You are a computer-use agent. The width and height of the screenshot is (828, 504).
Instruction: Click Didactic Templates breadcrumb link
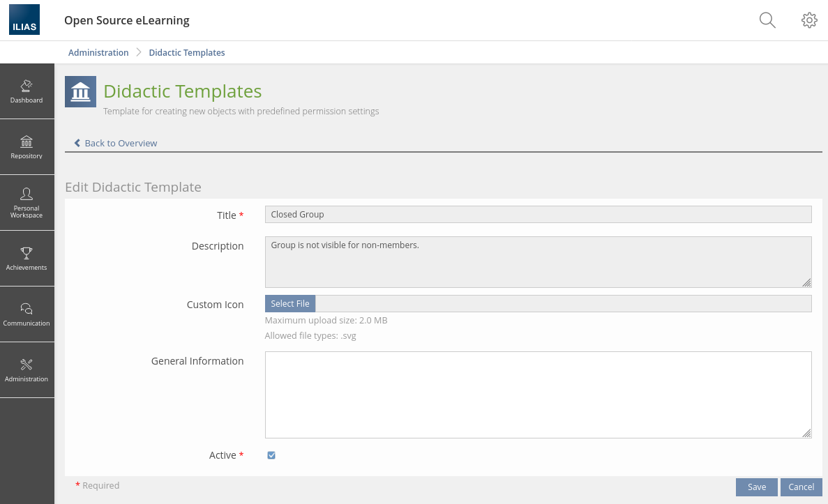point(186,53)
